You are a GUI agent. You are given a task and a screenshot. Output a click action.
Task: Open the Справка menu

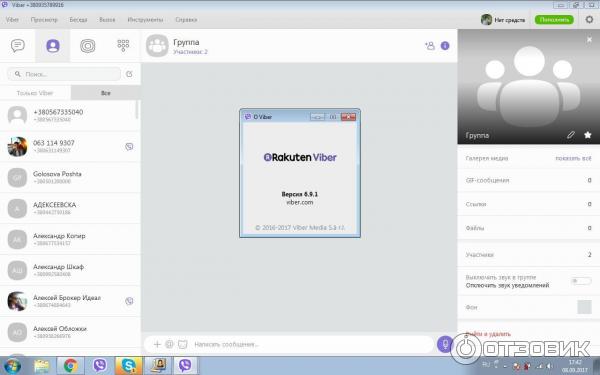pos(186,20)
